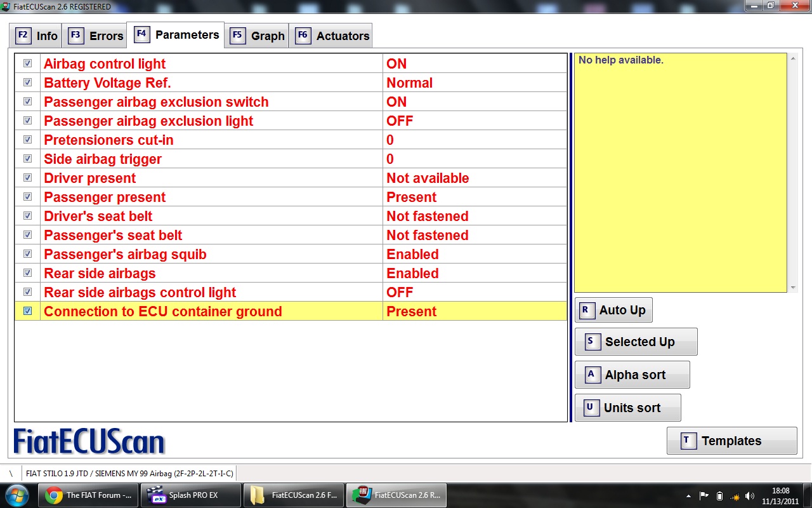812x508 pixels.
Task: Click the help panel scrollbar down arrow
Action: point(792,288)
